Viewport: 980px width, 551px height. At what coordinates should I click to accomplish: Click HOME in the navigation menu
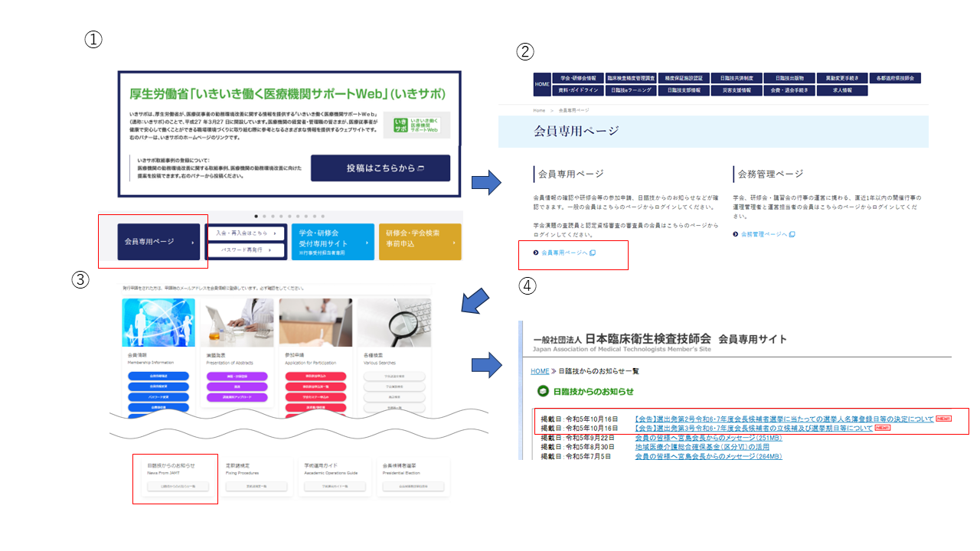pyautogui.click(x=542, y=83)
